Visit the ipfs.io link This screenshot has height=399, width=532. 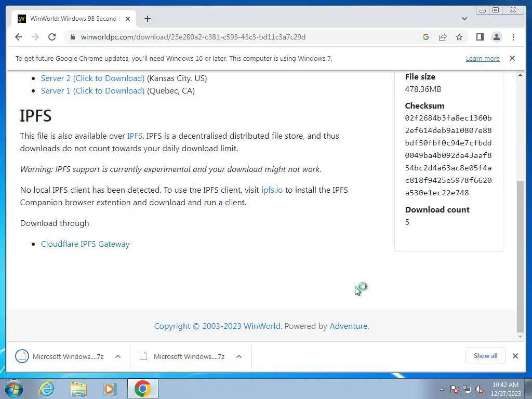(272, 190)
